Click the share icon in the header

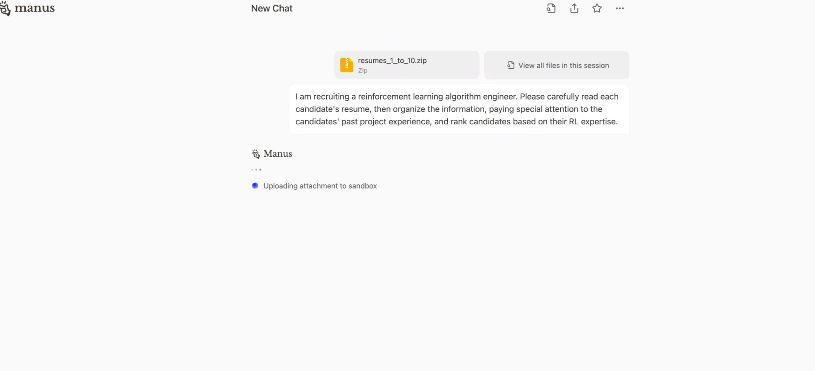(x=574, y=8)
